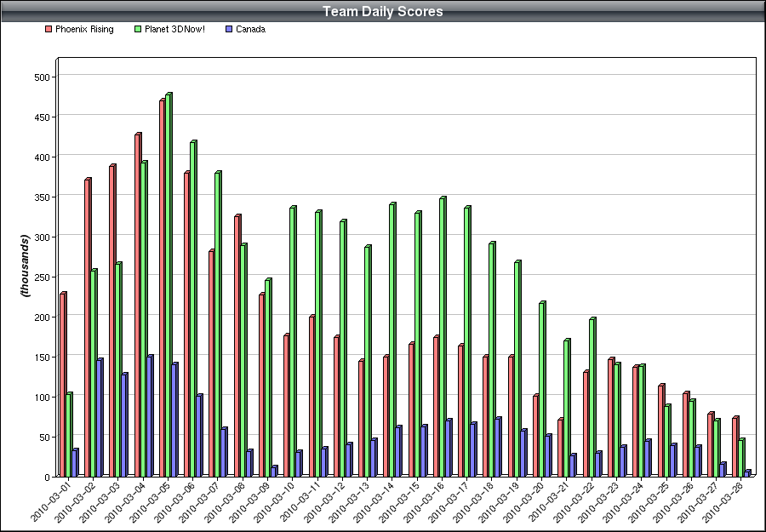
Task: Click the green Planet 3DNow! bar for 2010-03-20
Action: 542,389
